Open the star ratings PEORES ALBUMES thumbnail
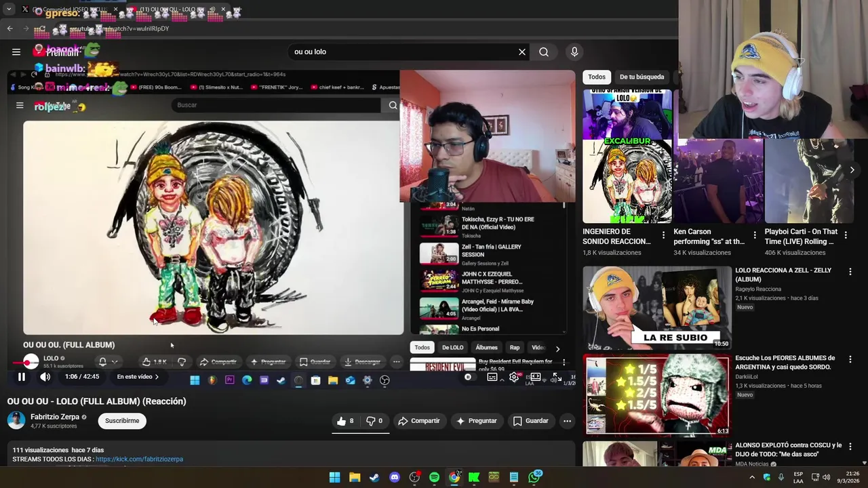This screenshot has width=868, height=488. [656, 394]
